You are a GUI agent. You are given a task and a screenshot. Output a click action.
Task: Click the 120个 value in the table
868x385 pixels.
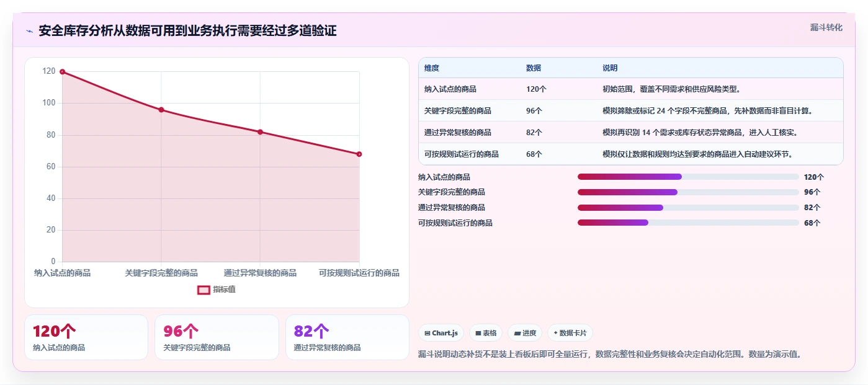pos(536,89)
